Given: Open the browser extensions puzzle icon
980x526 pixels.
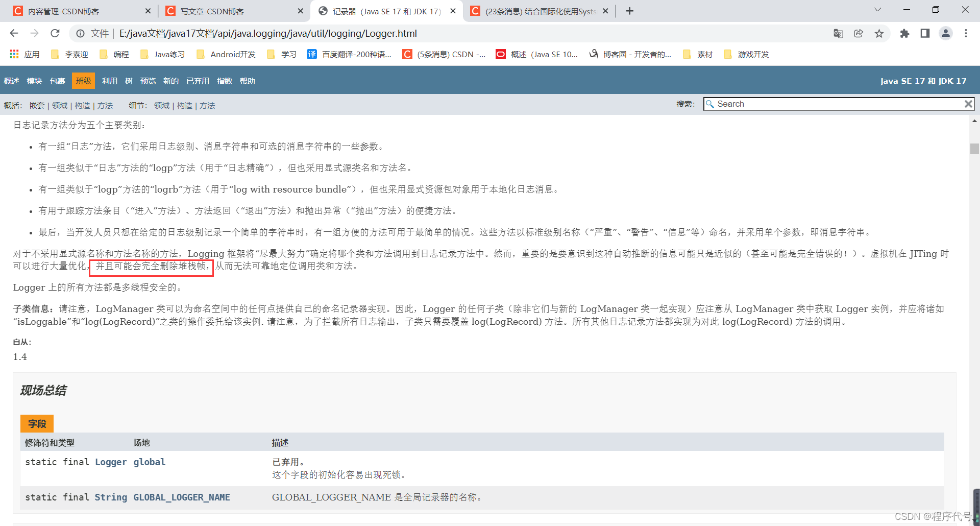Looking at the screenshot, I should tap(904, 33).
